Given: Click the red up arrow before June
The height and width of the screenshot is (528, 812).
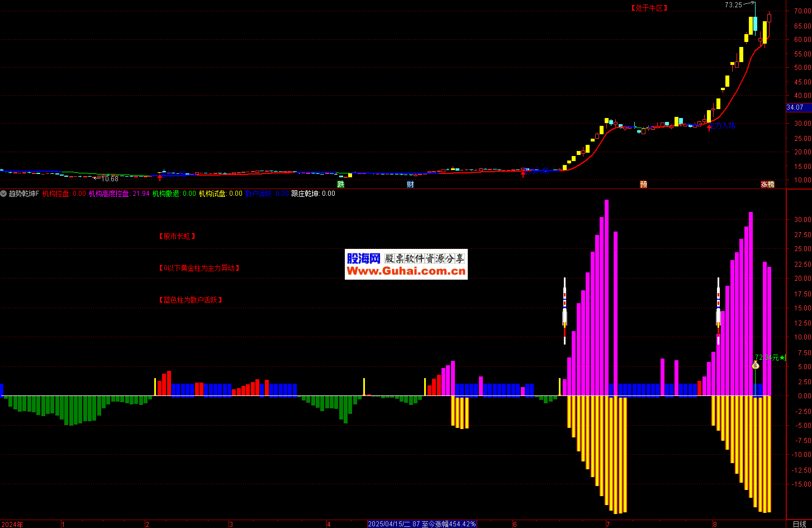Looking at the screenshot, I should pyautogui.click(x=523, y=174).
